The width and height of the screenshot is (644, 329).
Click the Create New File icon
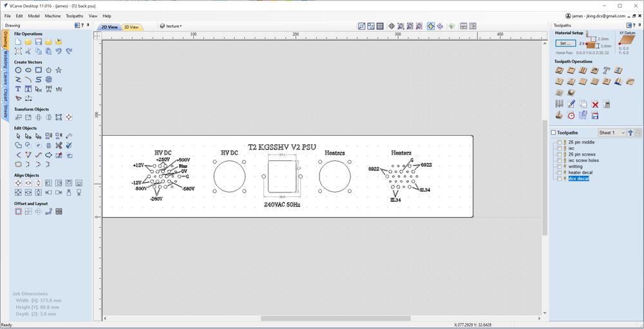(18, 42)
